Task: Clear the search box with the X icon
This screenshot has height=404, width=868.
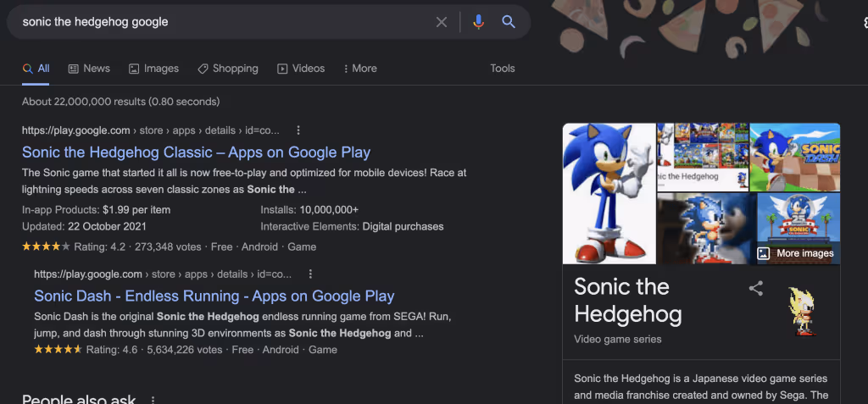Action: (x=441, y=22)
